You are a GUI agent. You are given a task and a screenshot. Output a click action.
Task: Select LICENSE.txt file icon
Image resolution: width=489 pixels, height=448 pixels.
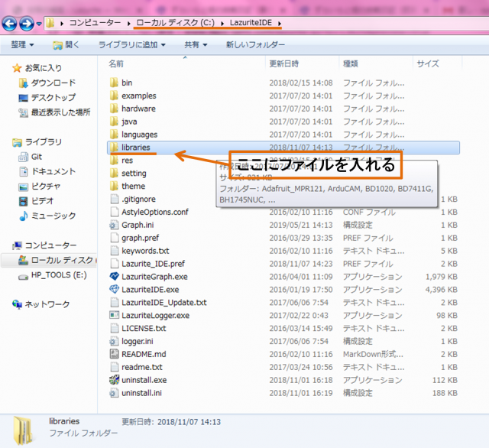coord(115,329)
